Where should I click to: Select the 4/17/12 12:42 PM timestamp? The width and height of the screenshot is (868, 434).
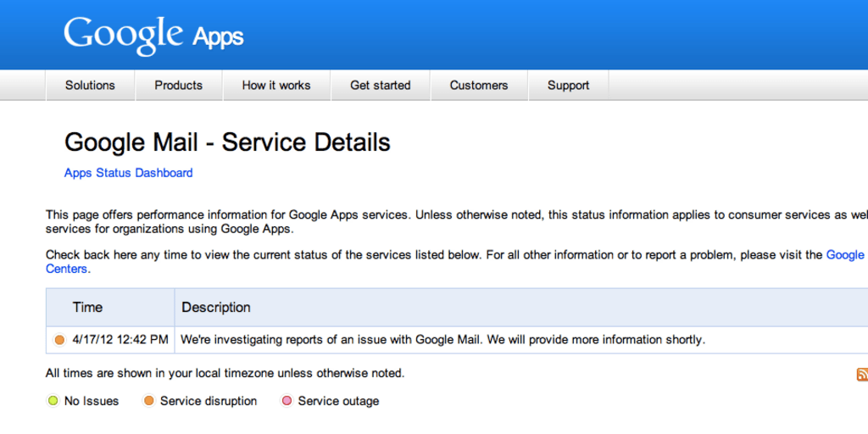(x=120, y=340)
